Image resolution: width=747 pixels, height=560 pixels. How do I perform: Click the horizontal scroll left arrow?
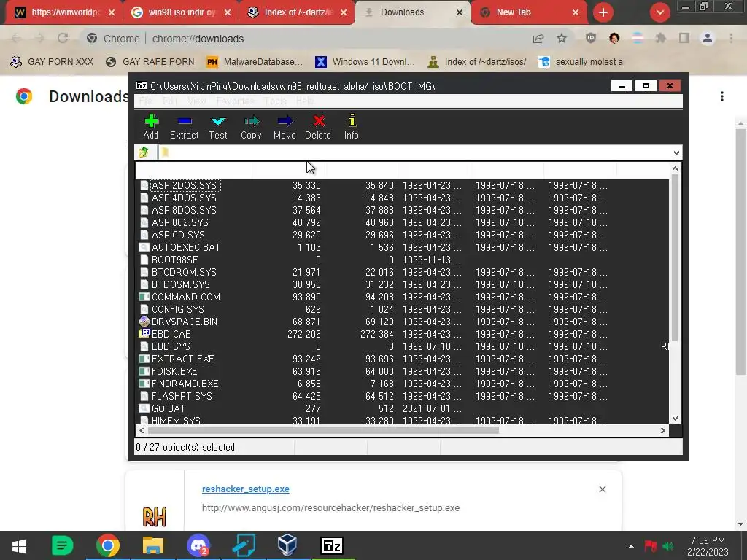click(142, 430)
